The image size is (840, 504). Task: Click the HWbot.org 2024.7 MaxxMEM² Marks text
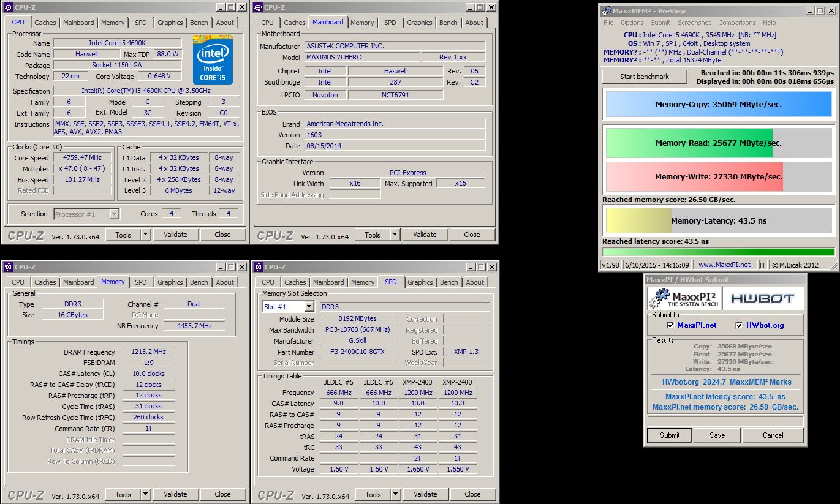click(x=727, y=382)
